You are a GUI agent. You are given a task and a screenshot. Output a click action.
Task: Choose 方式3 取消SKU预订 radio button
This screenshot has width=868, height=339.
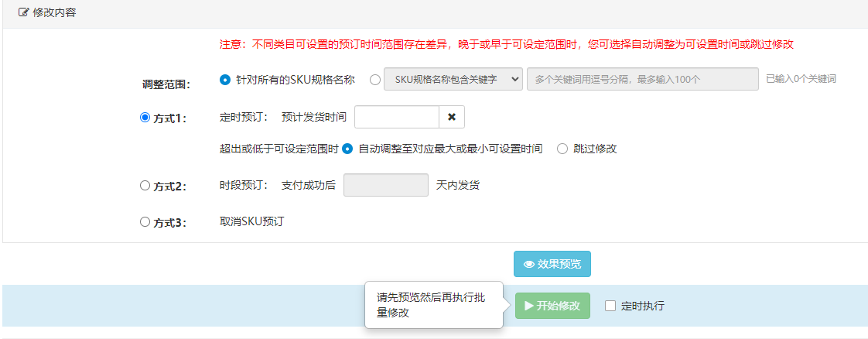click(x=145, y=221)
